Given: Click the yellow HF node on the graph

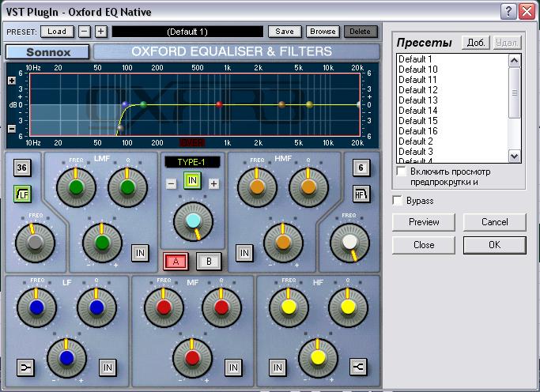Looking at the screenshot, I should click(309, 104).
